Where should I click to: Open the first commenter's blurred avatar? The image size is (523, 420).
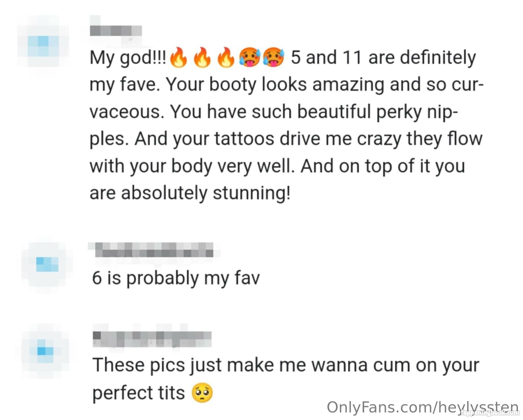(44, 46)
